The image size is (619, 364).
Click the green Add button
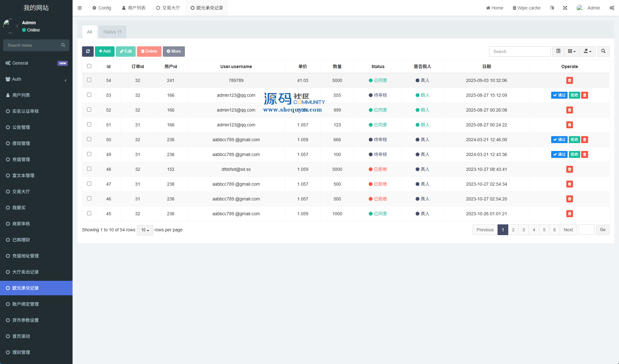[x=105, y=51]
